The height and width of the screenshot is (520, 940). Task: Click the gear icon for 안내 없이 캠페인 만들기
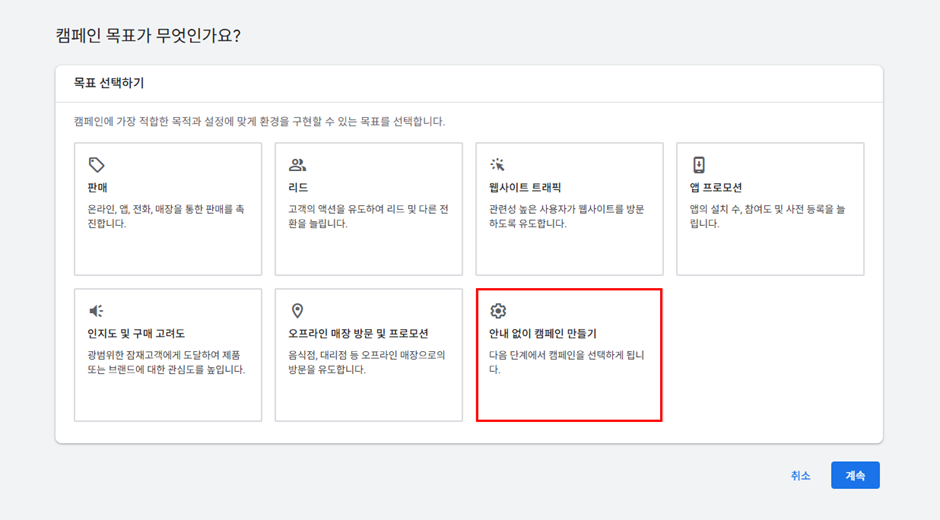point(498,311)
